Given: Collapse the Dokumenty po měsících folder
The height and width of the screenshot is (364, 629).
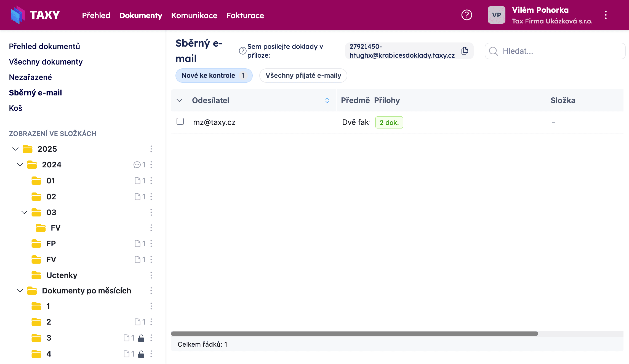Looking at the screenshot, I should coord(20,291).
